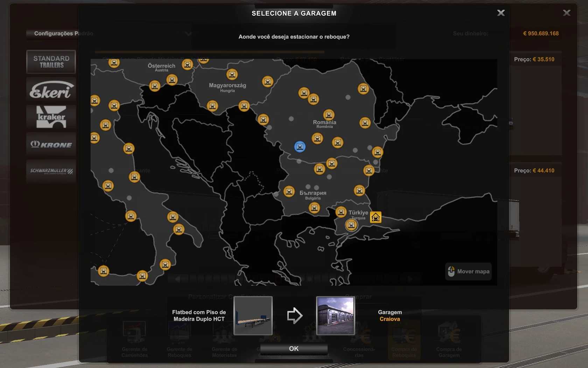Screen dimensions: 588x368
Task: Click the garage marker directly above Magyarország label
Action: pyautogui.click(x=232, y=74)
